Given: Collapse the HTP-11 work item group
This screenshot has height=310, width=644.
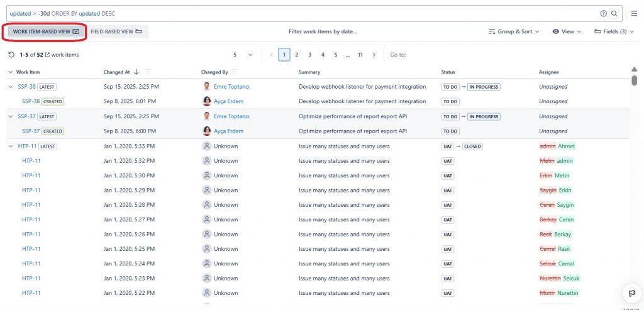Looking at the screenshot, I should [11, 146].
